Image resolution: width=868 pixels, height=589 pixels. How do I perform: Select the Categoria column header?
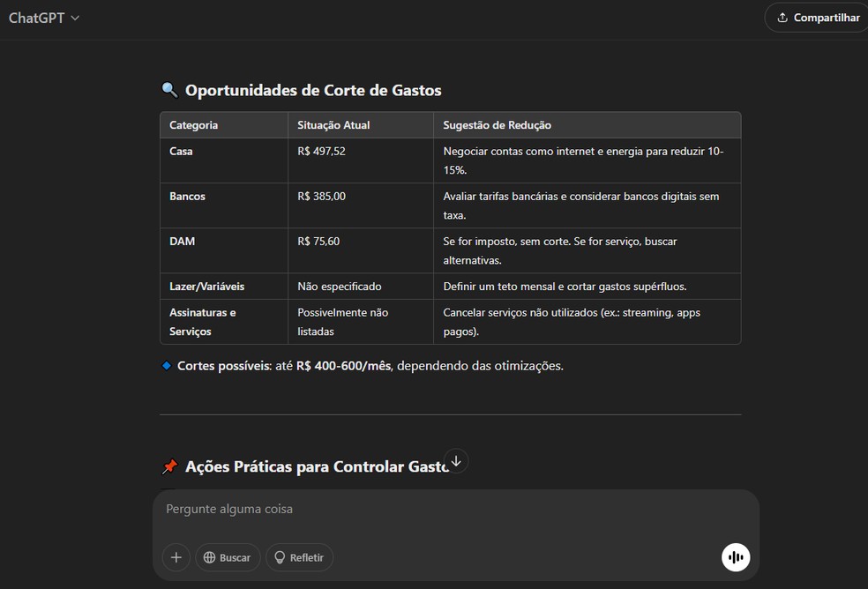193,124
